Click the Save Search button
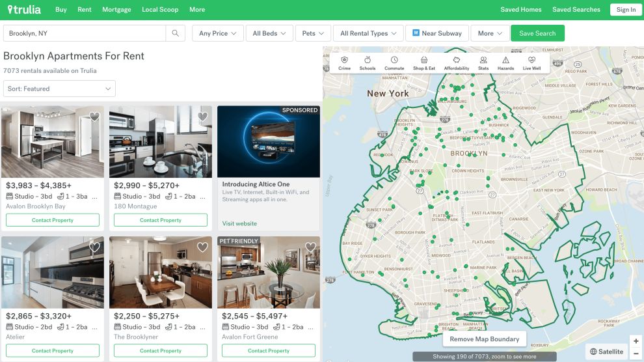 point(537,33)
